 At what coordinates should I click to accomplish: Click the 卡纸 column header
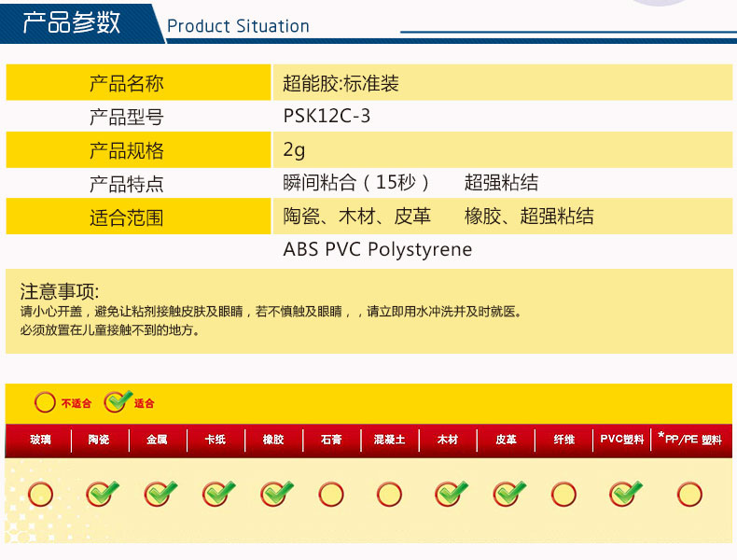click(216, 440)
